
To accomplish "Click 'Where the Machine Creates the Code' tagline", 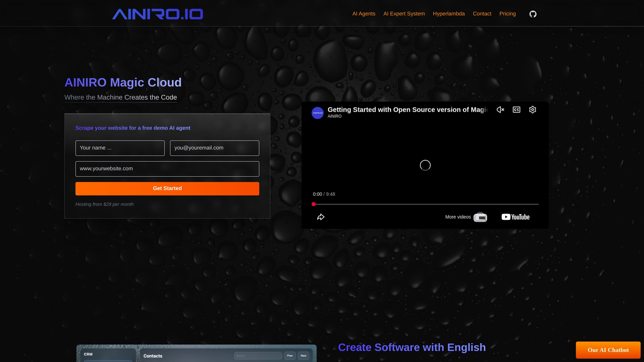I will 121,97.
